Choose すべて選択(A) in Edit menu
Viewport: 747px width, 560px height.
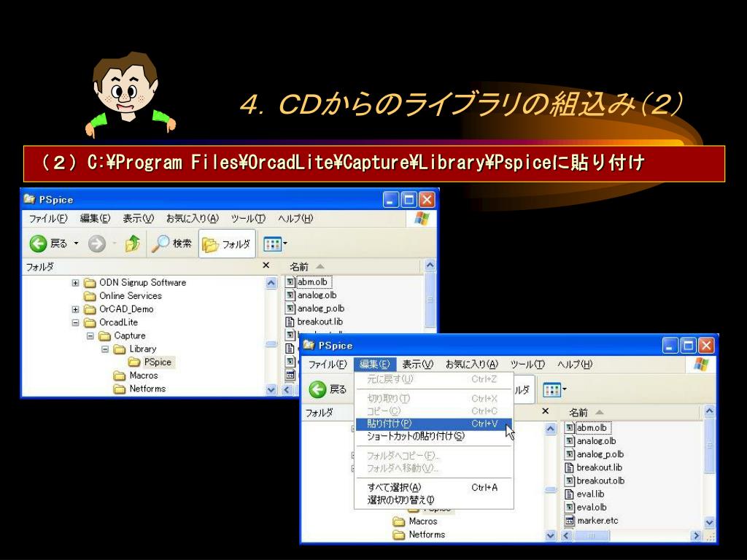[x=433, y=488]
